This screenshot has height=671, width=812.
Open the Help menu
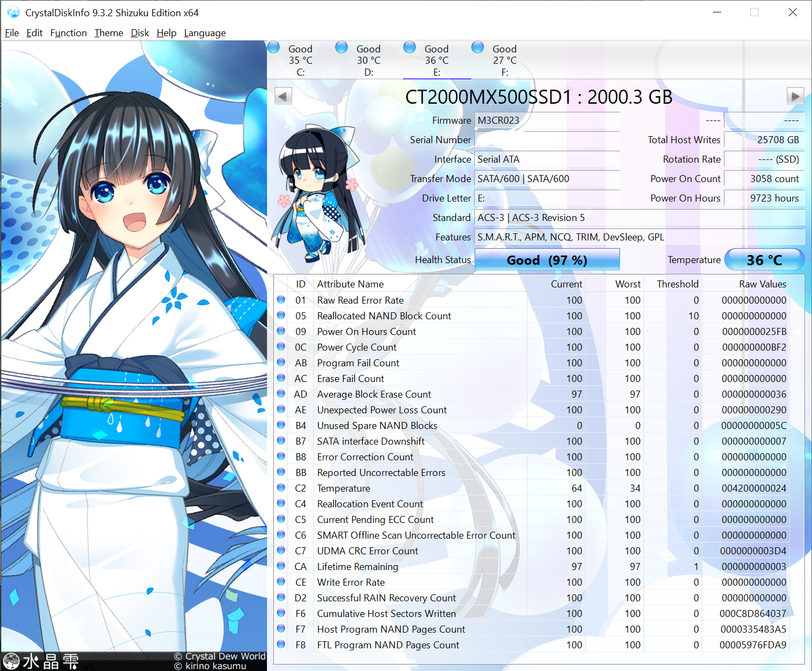[166, 33]
